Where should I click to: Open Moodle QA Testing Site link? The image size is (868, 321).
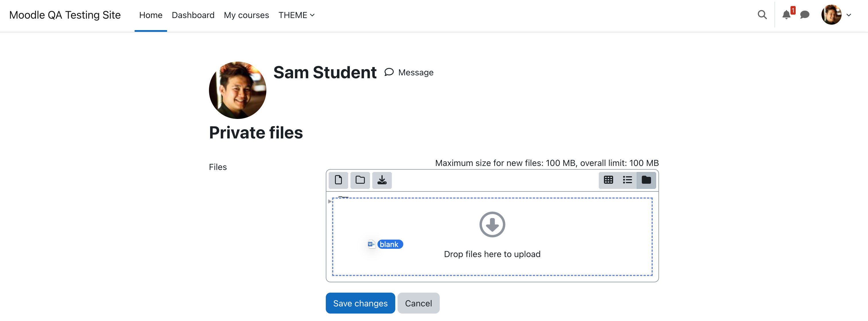coord(65,15)
